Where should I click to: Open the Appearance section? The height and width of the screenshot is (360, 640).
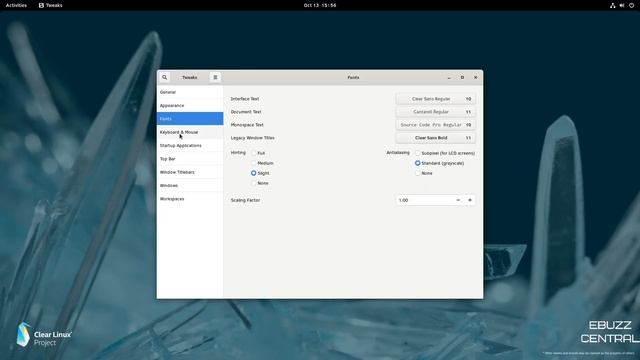[x=190, y=105]
